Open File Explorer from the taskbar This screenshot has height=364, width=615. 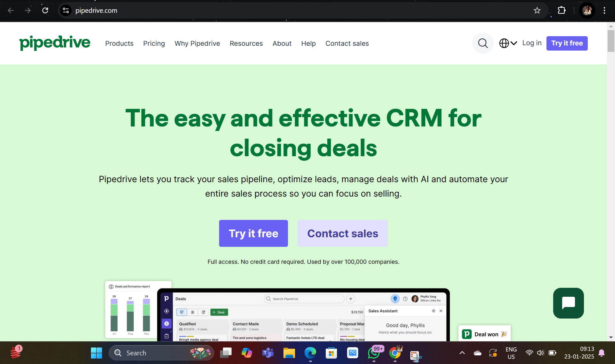point(289,353)
